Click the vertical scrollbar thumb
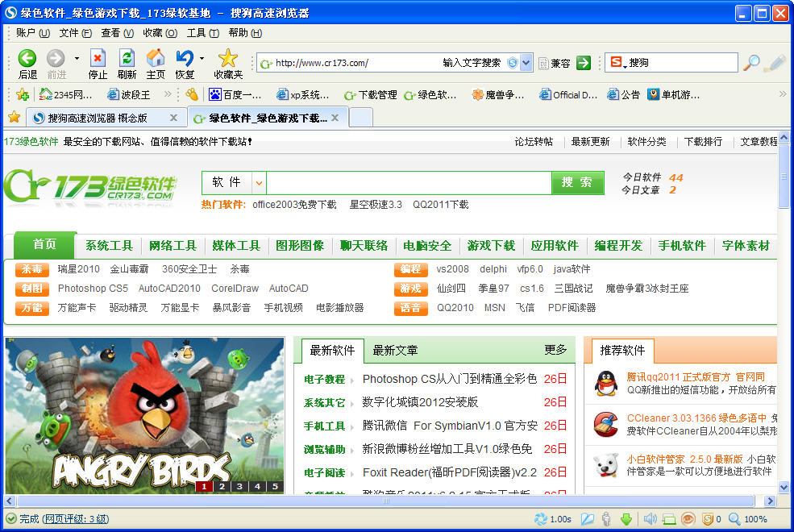794x532 pixels. point(784,177)
